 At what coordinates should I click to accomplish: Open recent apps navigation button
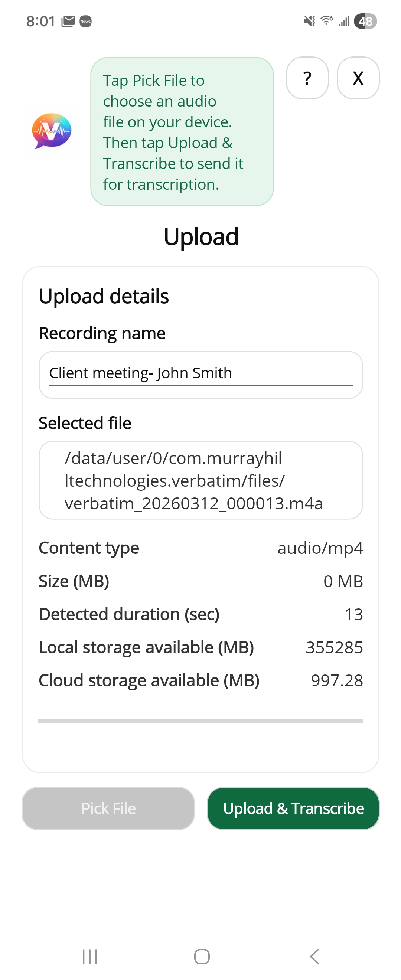(90, 956)
